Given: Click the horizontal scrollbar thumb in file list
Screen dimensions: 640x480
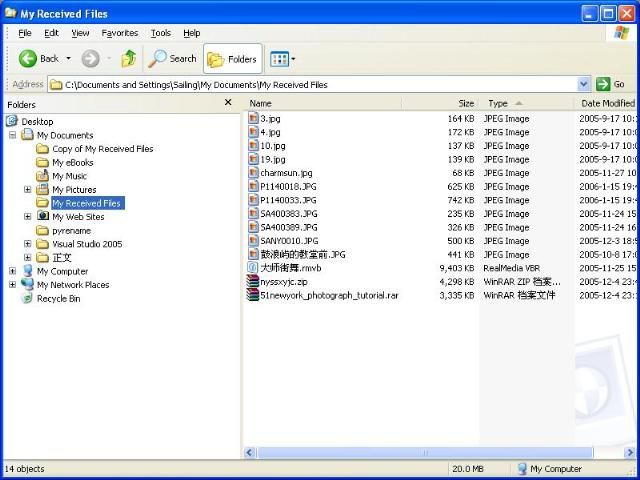Looking at the screenshot, I should pyautogui.click(x=425, y=452).
